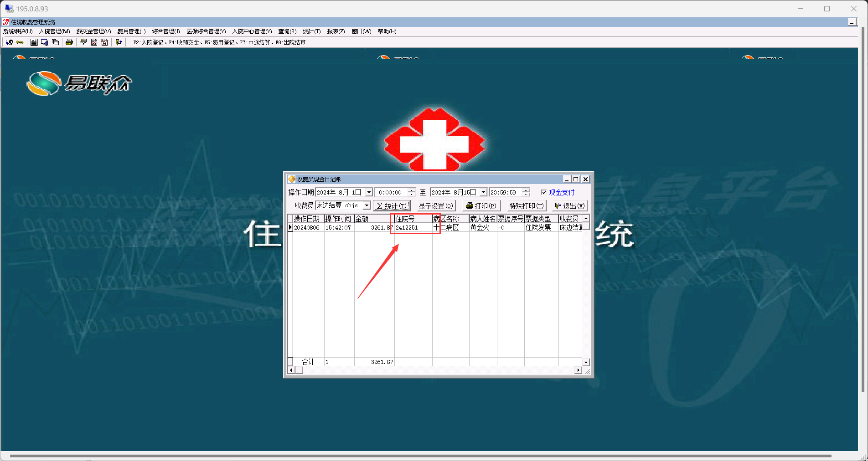Click the 金额 column header
This screenshot has height=461, width=868.
(x=374, y=219)
